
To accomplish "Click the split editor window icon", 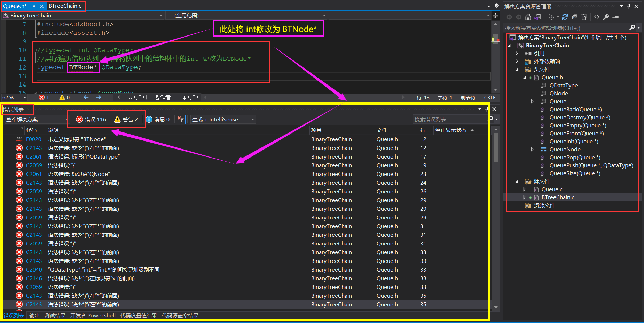I will [x=495, y=16].
